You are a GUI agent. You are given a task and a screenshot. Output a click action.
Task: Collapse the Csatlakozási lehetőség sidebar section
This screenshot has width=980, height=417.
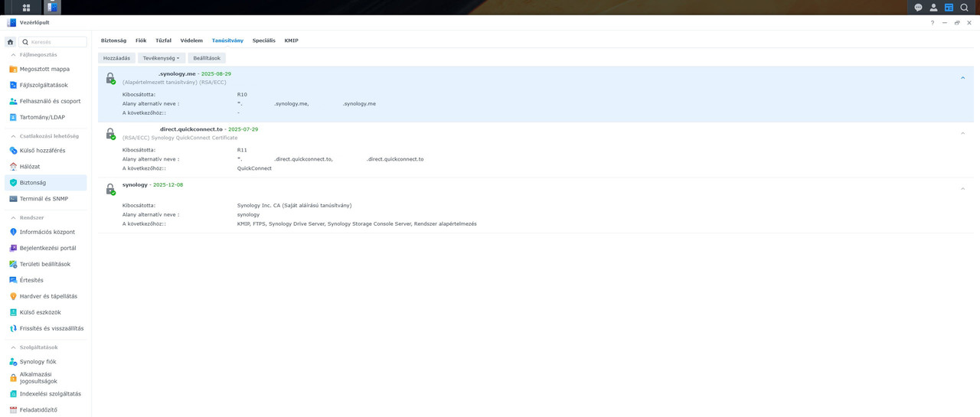coord(13,136)
